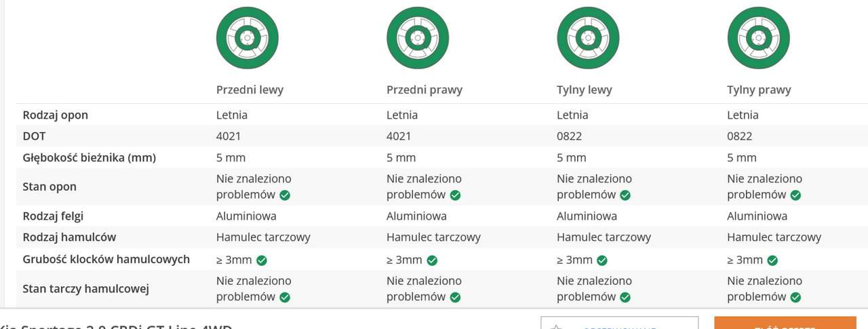Click the Przedni lewy column header
This screenshot has width=868, height=329.
(x=250, y=90)
